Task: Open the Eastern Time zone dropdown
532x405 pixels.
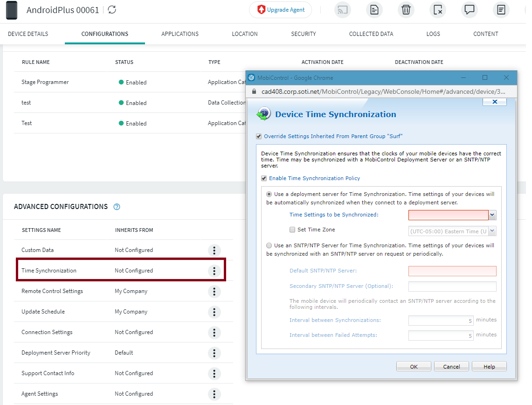Action: point(492,231)
